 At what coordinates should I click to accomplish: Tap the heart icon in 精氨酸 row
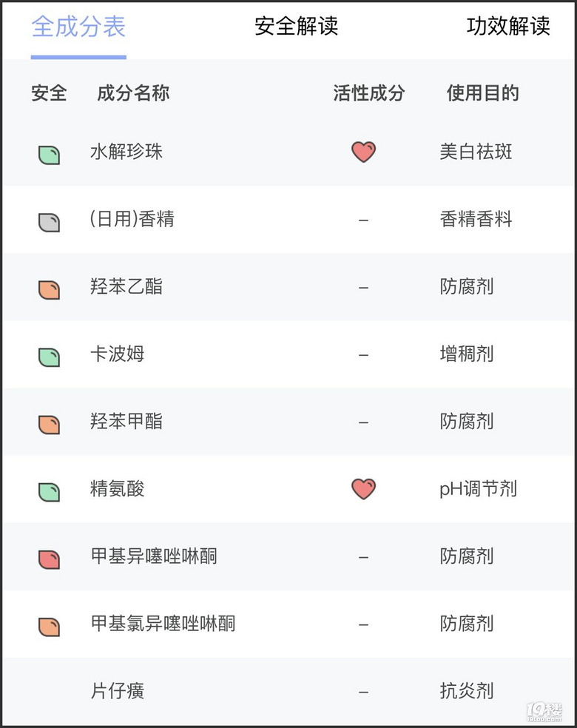363,489
